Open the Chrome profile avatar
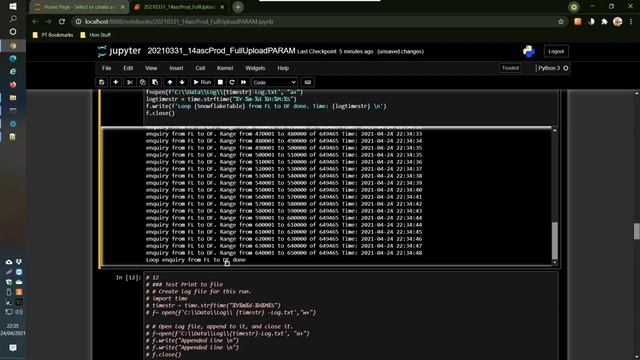 click(618, 22)
